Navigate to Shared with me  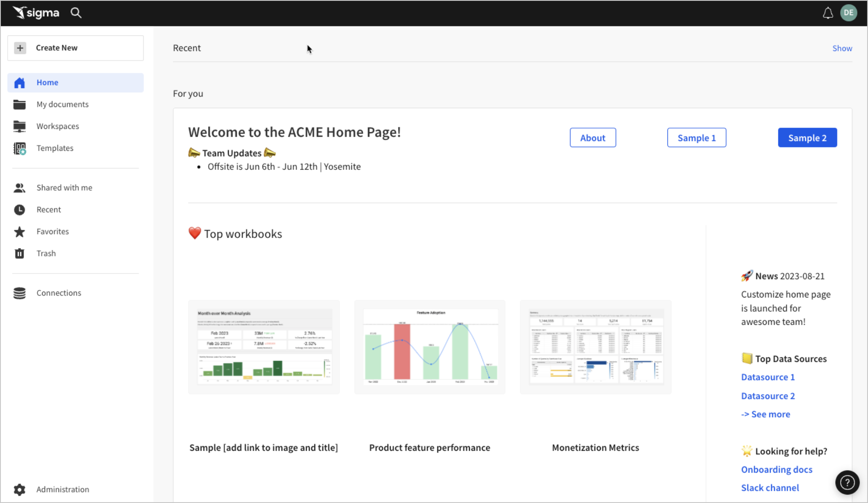click(x=64, y=187)
